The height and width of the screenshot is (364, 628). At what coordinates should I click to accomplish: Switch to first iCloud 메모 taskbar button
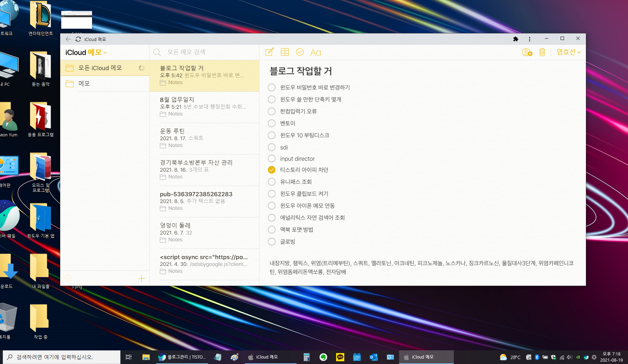pos(270,357)
